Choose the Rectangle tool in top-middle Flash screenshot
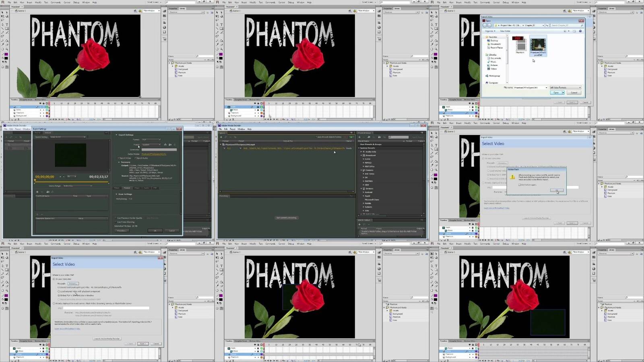644x362 pixels. click(x=221, y=29)
